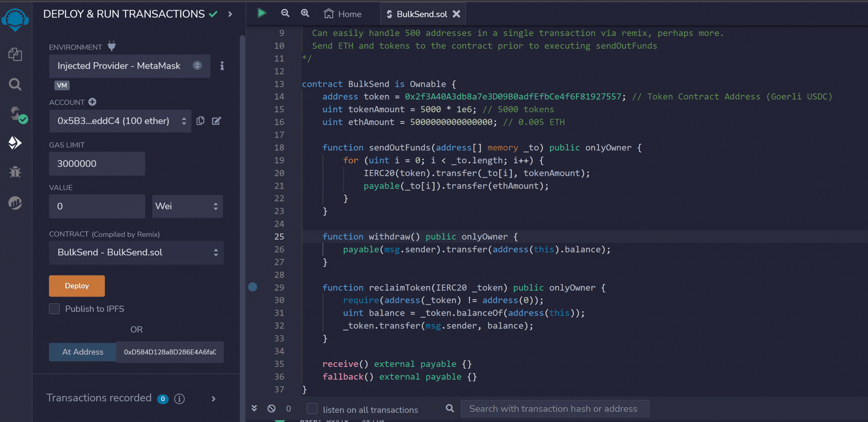Image resolution: width=868 pixels, height=422 pixels.
Task: Click the At Address button
Action: point(83,352)
